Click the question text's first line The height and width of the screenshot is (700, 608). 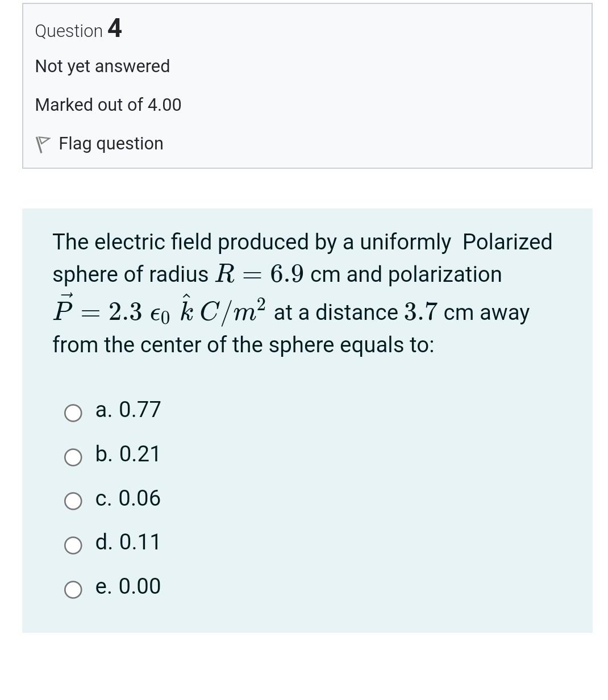pos(302,242)
